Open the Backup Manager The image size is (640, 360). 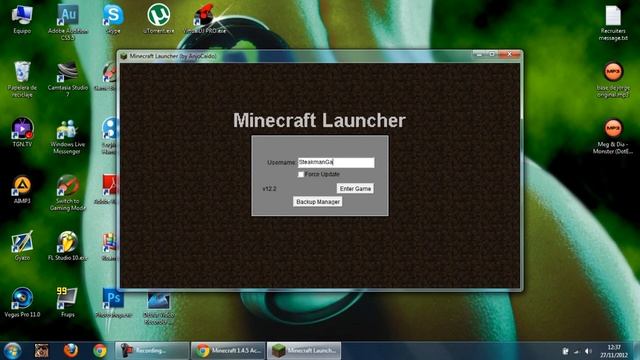[x=318, y=202]
